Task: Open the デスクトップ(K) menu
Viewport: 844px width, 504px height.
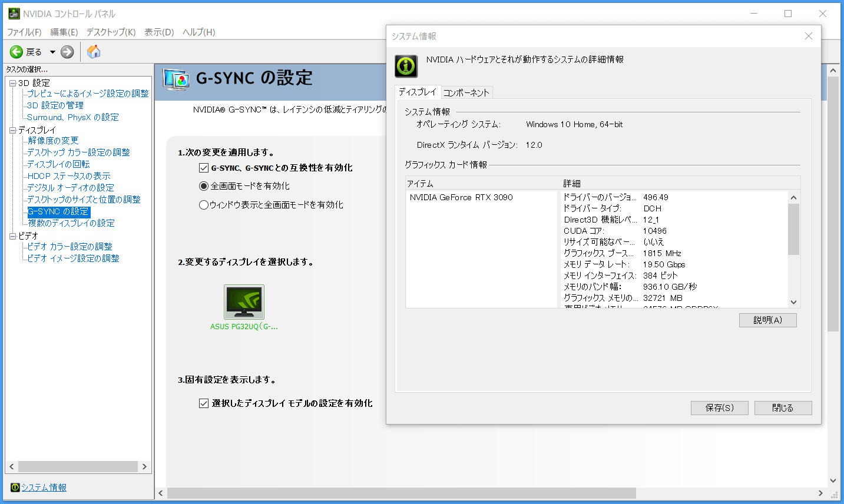Action: point(111,32)
